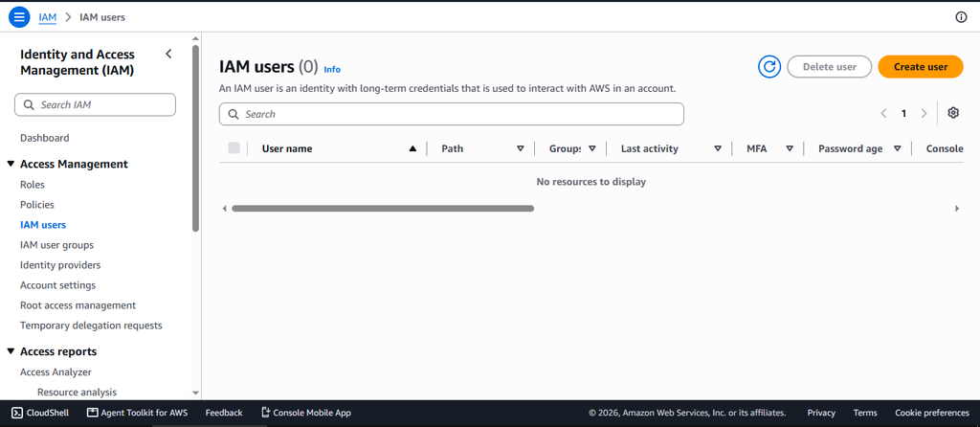Image resolution: width=980 pixels, height=427 pixels.
Task: Click the horizontal table scrollbar
Action: 383,208
